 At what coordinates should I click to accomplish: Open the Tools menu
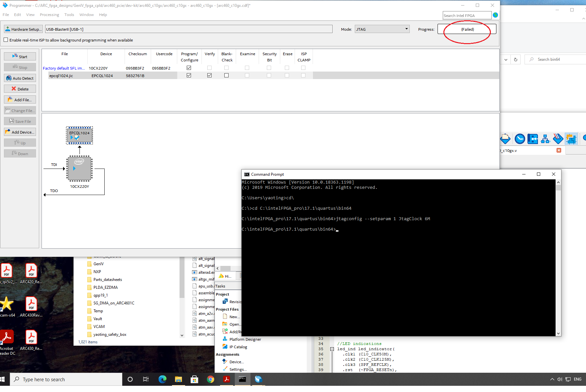point(69,15)
